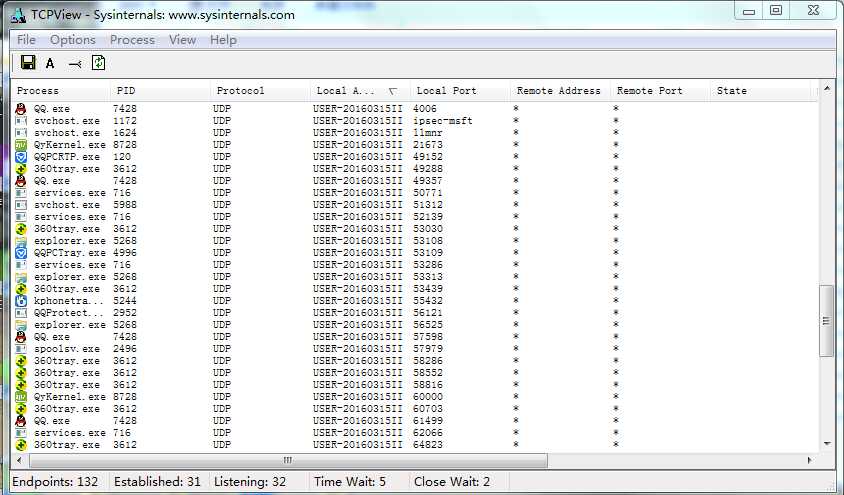The width and height of the screenshot is (844, 495).
Task: Click the QQ.exe icon at port 57598
Action: tap(20, 337)
